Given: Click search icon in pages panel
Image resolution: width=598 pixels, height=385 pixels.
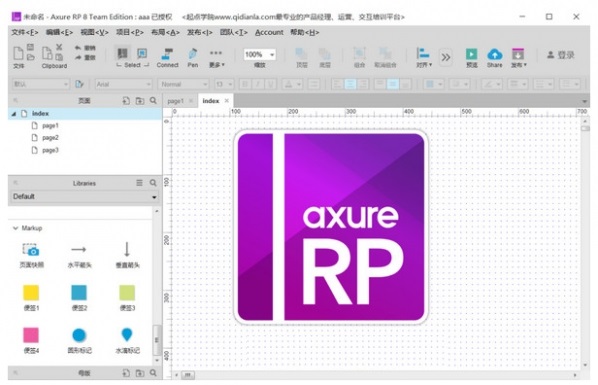Looking at the screenshot, I should (153, 100).
